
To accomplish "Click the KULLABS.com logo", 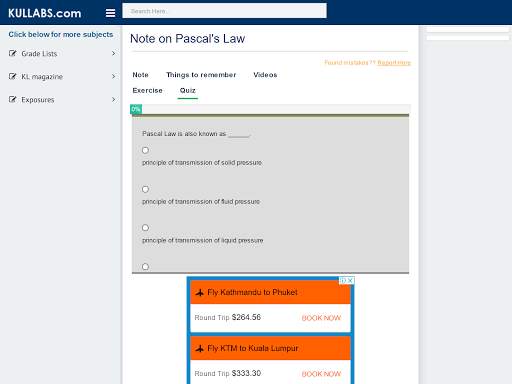I will coord(45,13).
